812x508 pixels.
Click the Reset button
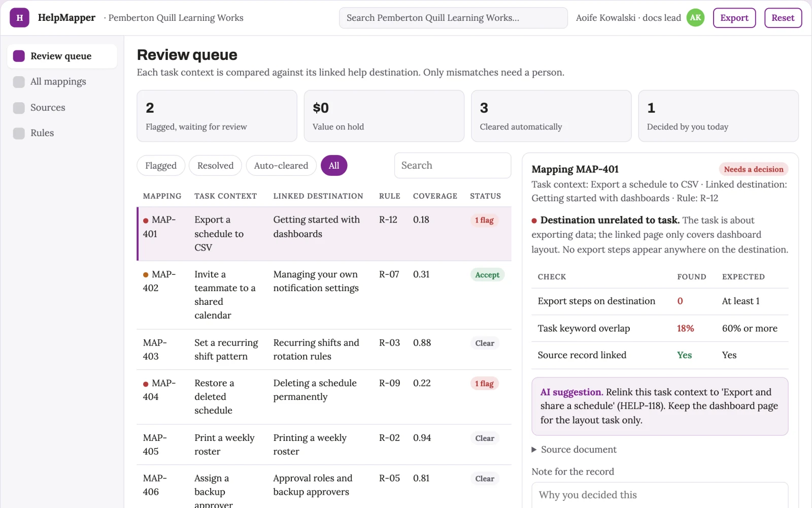click(783, 18)
